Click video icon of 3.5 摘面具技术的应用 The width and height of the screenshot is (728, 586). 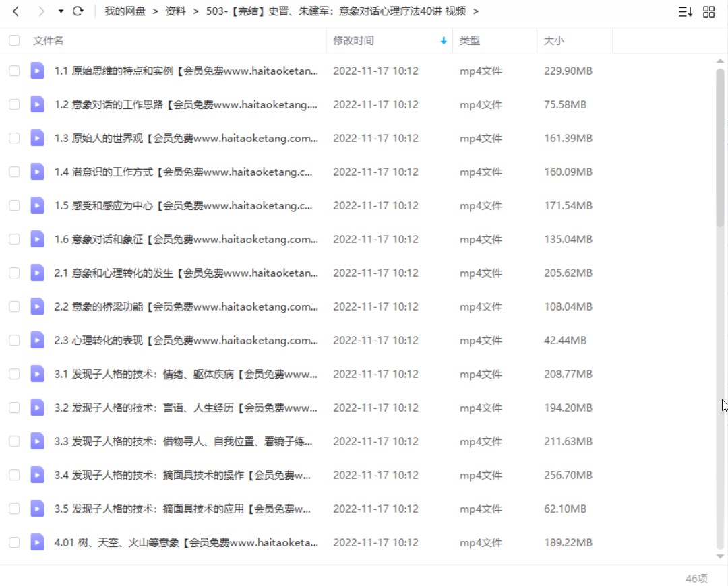[x=38, y=509]
